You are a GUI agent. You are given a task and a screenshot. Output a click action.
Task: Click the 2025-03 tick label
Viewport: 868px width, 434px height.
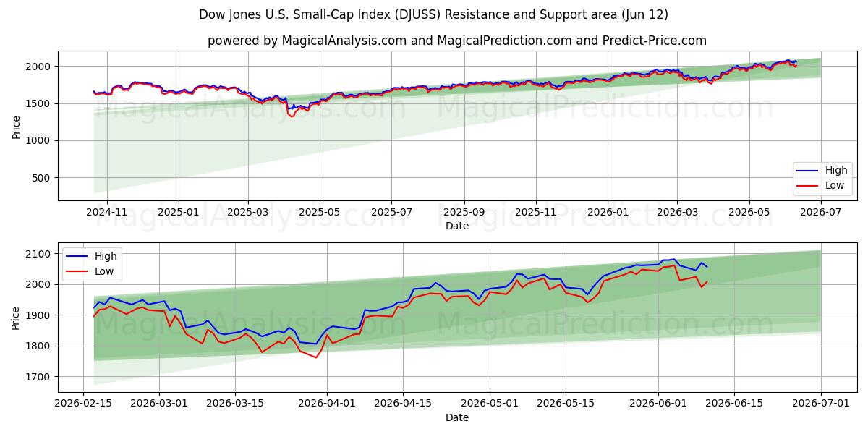point(247,212)
